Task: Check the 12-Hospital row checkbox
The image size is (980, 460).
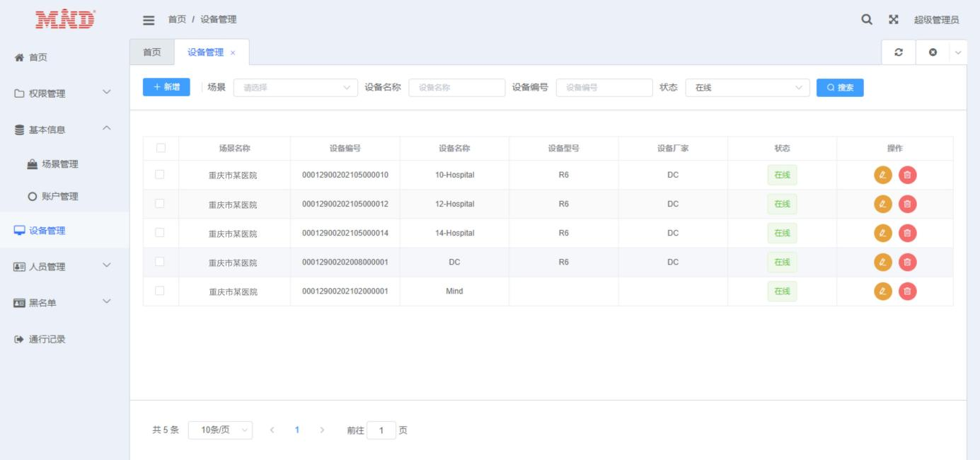Action: pyautogui.click(x=161, y=203)
